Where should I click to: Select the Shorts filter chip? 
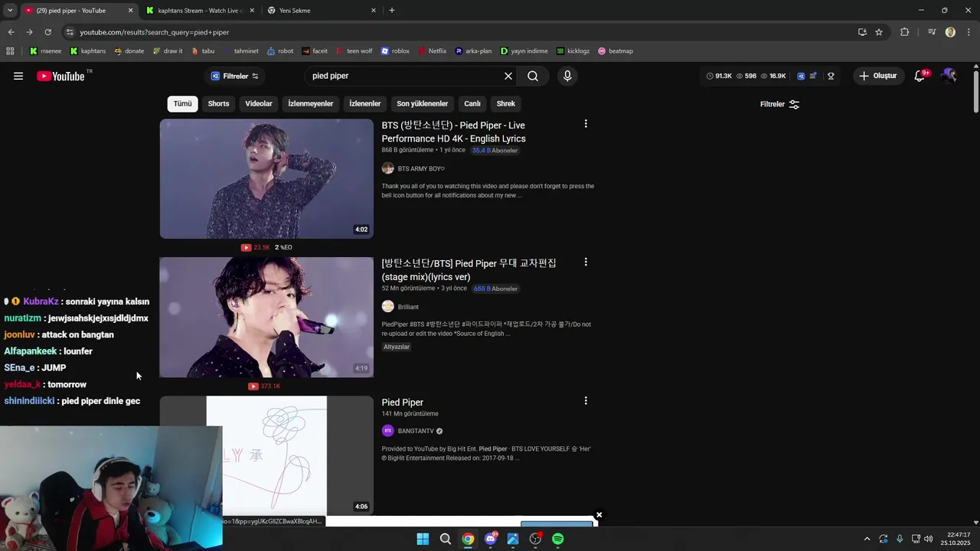pos(218,103)
